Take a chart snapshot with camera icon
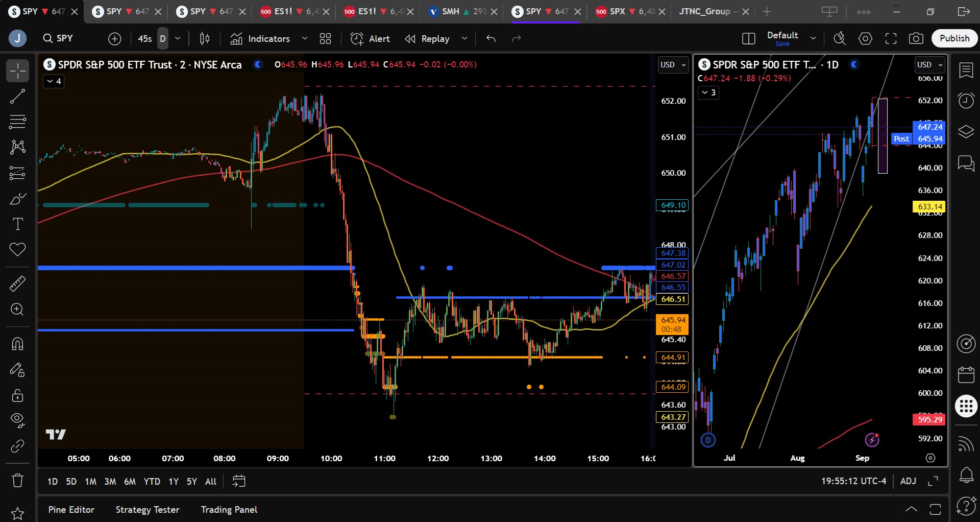980x522 pixels. (916, 38)
